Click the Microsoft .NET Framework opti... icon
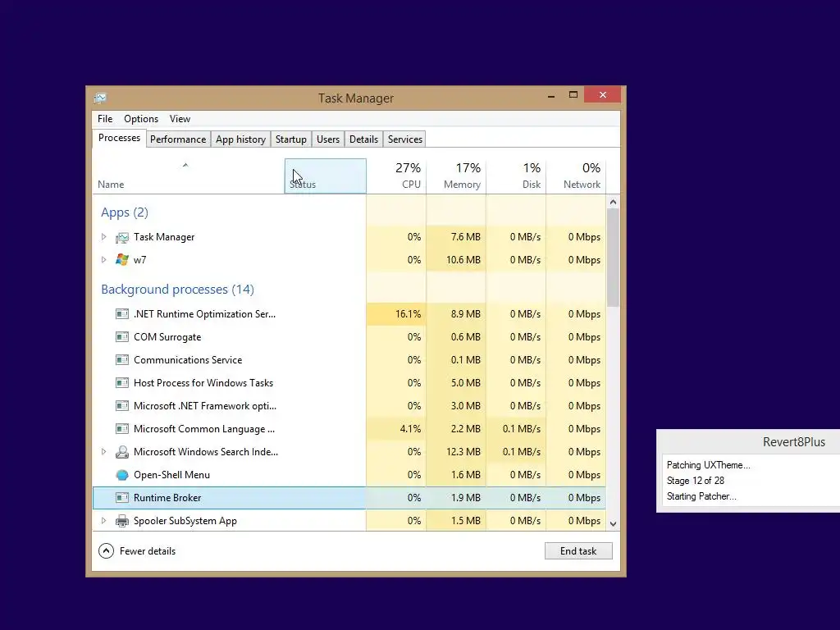This screenshot has width=840, height=630. (x=122, y=406)
